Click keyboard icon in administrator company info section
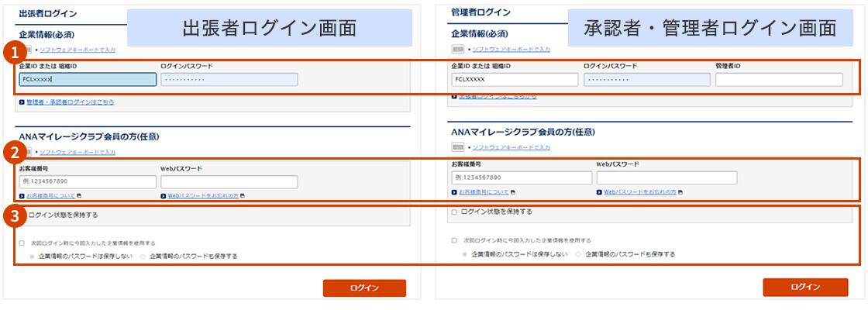 459,49
